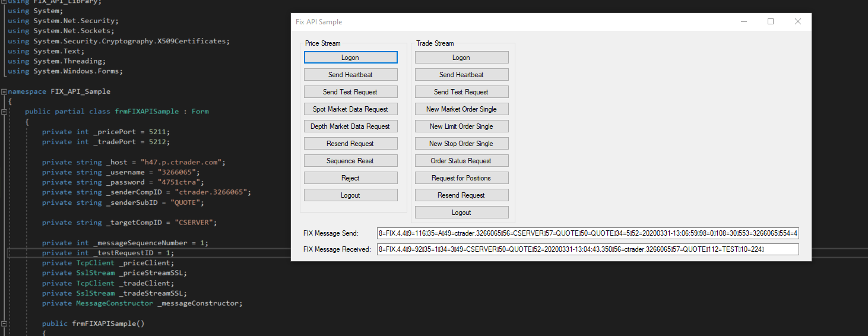Click the using System.Net.Sockets line
868x336 pixels.
pyautogui.click(x=61, y=31)
